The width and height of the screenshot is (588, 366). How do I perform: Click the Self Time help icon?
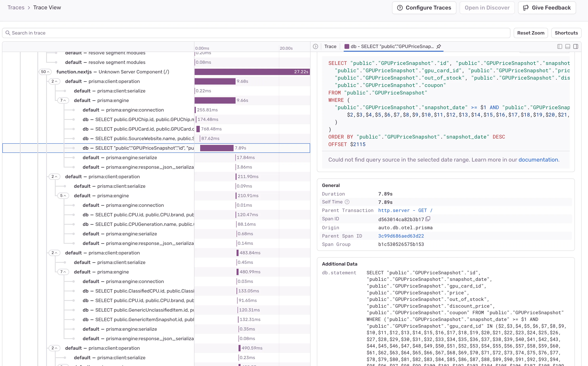[x=347, y=202]
